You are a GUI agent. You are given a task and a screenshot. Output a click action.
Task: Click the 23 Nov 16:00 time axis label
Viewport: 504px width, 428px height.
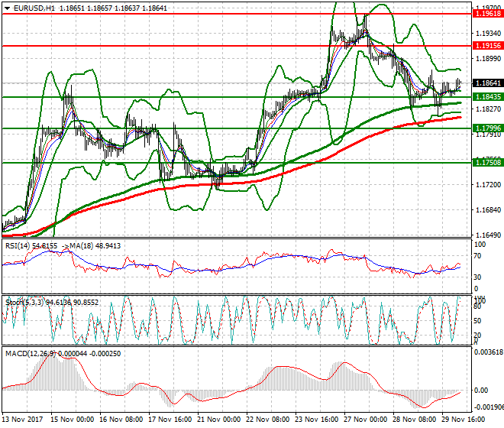pos(317,420)
